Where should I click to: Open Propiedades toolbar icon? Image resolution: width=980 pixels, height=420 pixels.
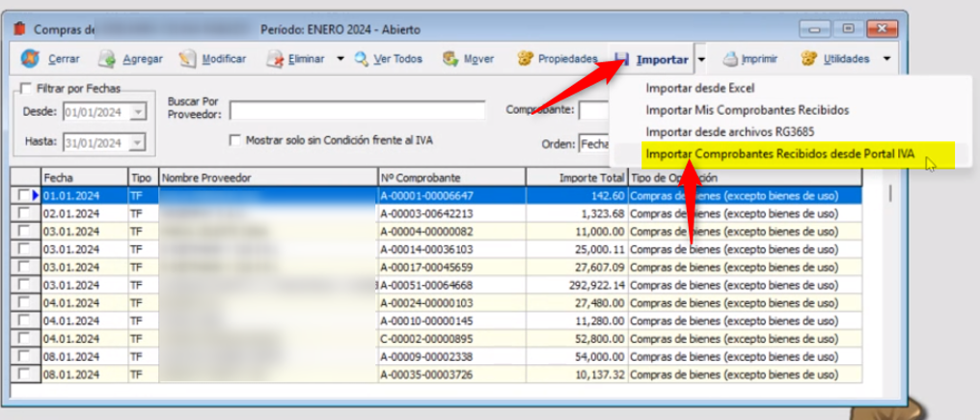(x=526, y=59)
